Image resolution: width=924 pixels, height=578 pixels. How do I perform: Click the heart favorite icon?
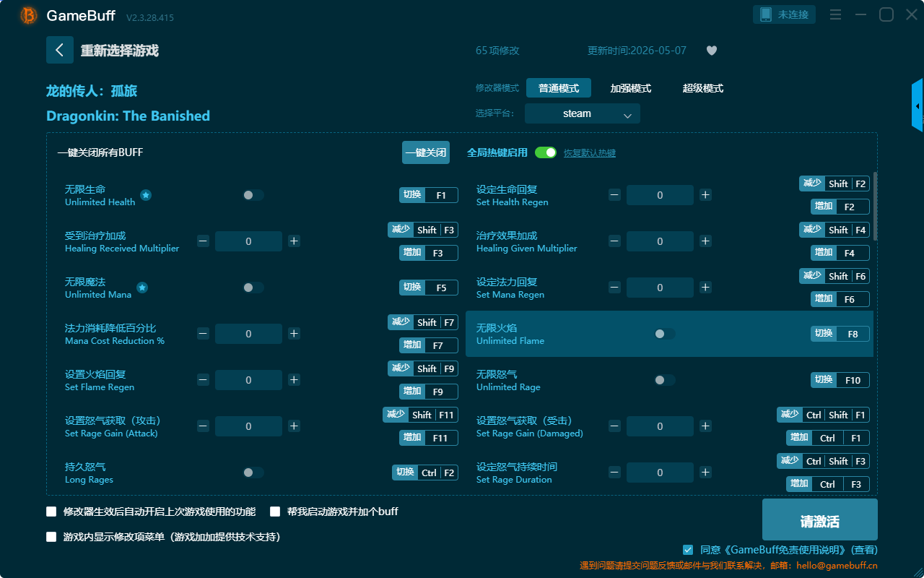pyautogui.click(x=711, y=51)
